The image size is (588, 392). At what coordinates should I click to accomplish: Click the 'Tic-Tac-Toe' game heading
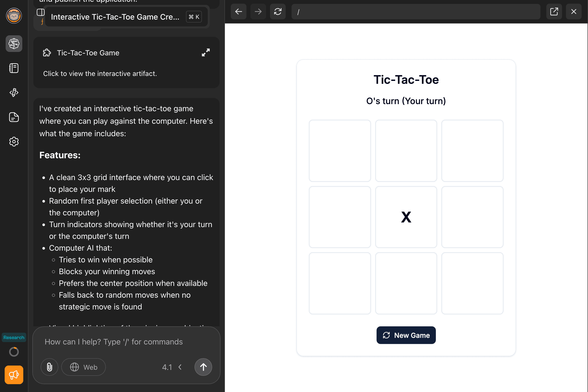[x=406, y=80]
